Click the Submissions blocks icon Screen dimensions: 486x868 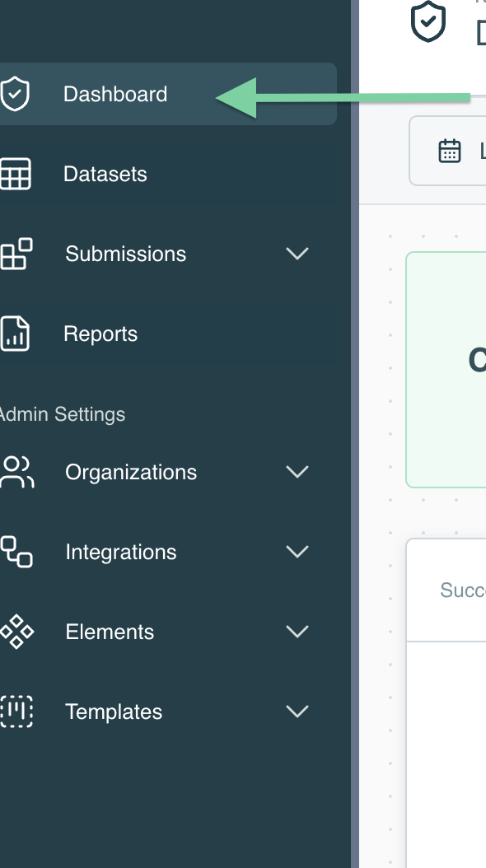[16, 254]
